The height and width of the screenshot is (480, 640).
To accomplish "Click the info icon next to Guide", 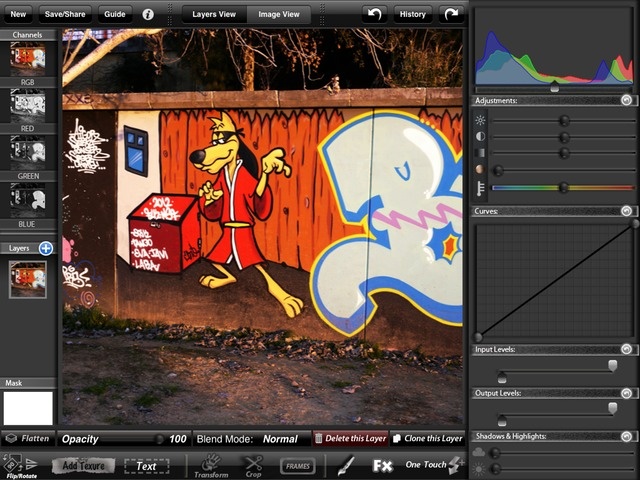I will point(148,14).
